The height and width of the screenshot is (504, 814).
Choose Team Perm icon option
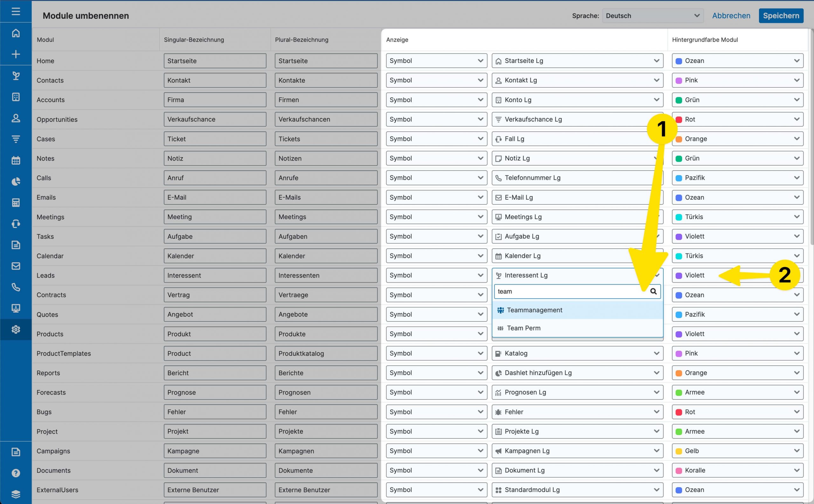pyautogui.click(x=523, y=328)
